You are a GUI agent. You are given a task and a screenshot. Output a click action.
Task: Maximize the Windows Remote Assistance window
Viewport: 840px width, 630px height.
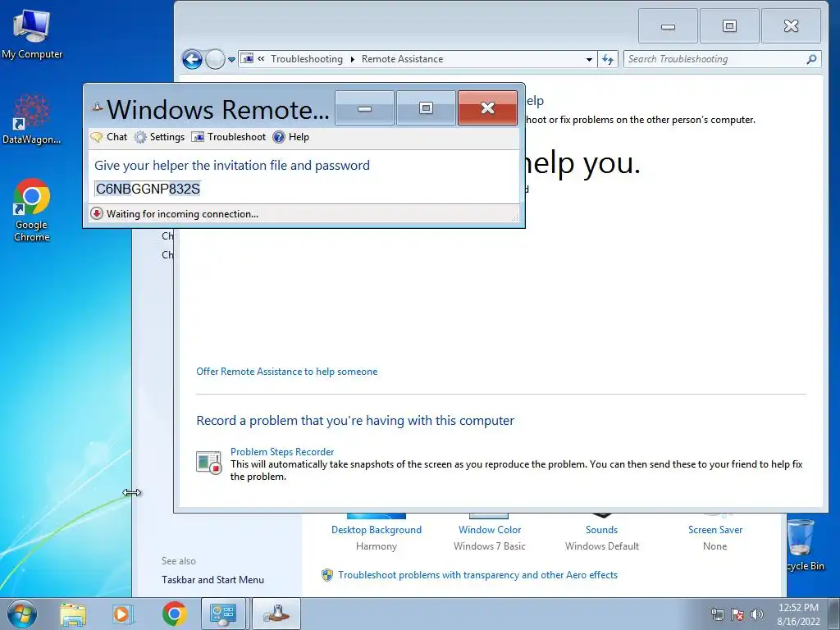pos(426,108)
